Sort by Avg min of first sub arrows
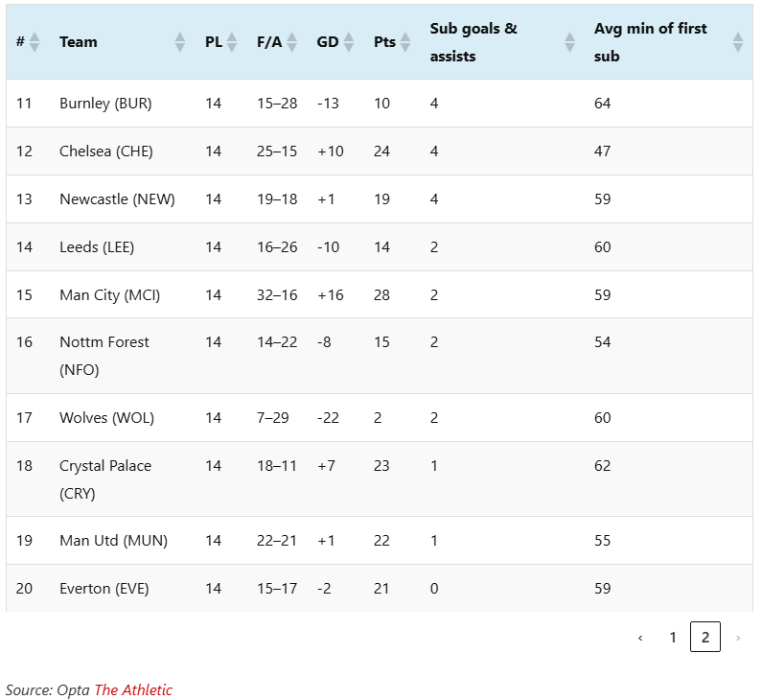The width and height of the screenshot is (762, 700). 737,42
